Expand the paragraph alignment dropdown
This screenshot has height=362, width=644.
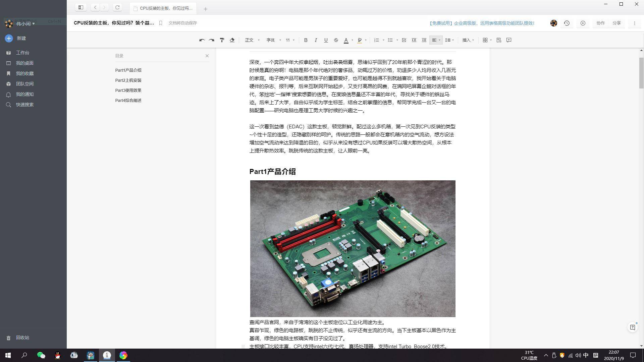440,40
